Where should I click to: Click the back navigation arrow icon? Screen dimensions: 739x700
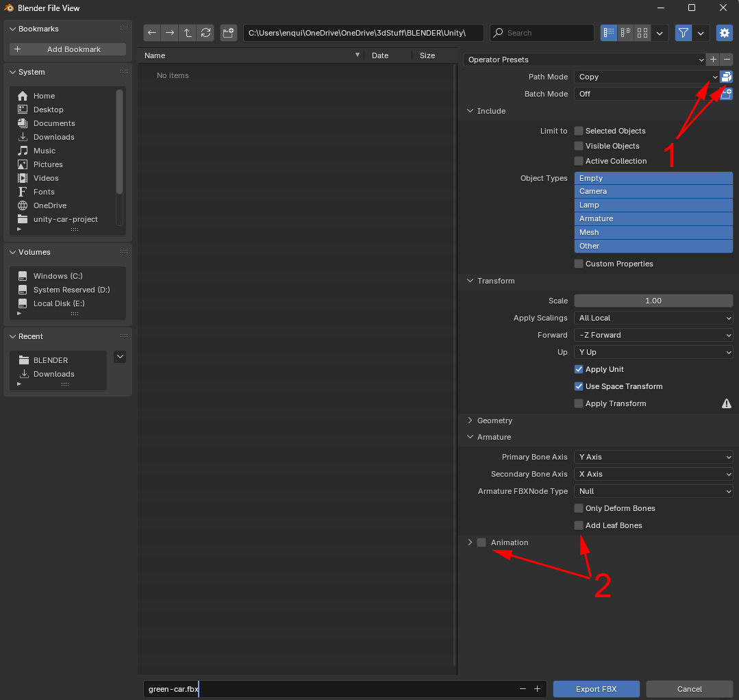[x=152, y=33]
